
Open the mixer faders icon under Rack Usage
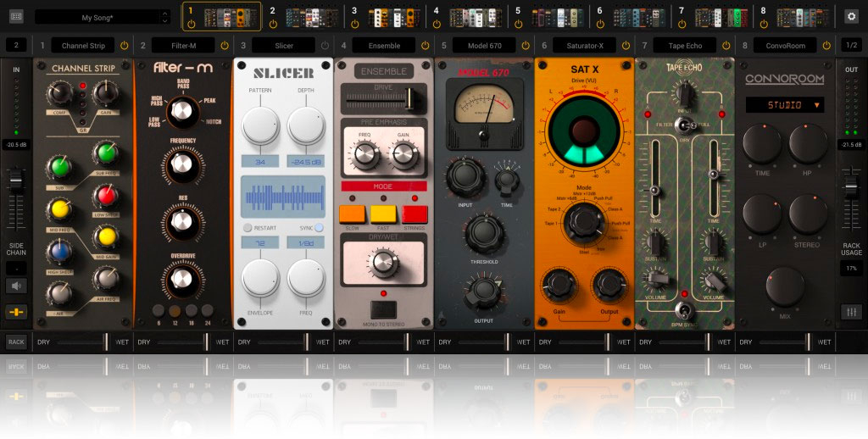(851, 311)
